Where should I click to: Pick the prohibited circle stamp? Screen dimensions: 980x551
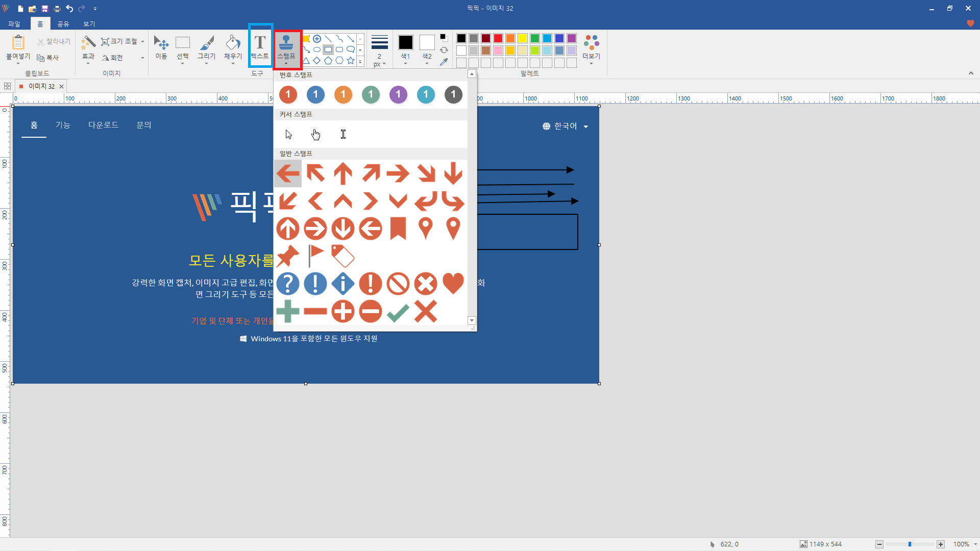398,284
